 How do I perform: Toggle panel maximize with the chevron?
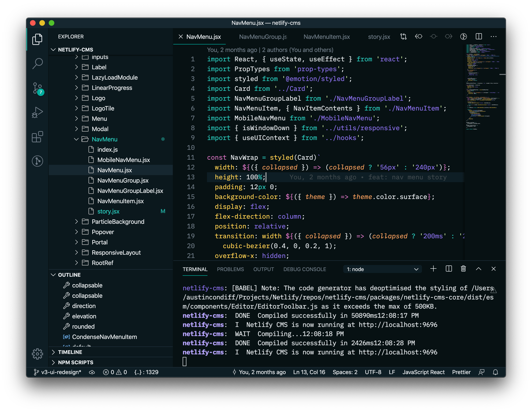[x=478, y=269]
